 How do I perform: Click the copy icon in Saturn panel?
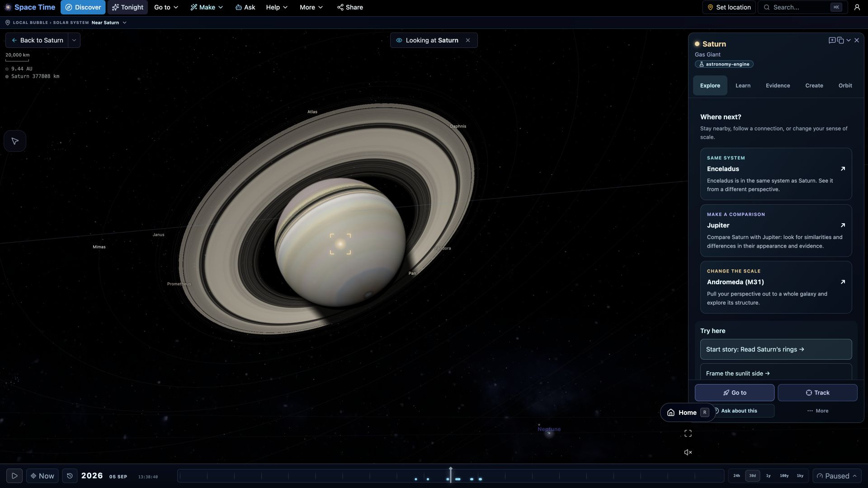(840, 40)
